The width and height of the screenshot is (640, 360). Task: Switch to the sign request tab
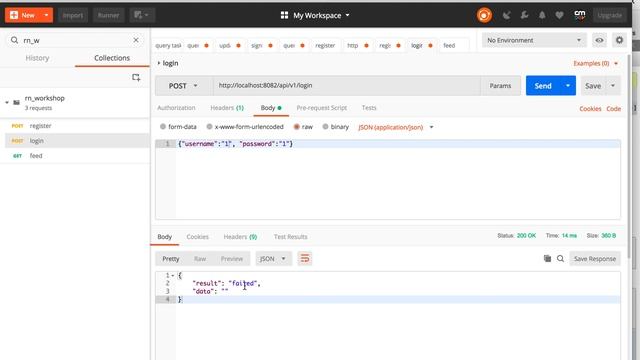pos(262,45)
